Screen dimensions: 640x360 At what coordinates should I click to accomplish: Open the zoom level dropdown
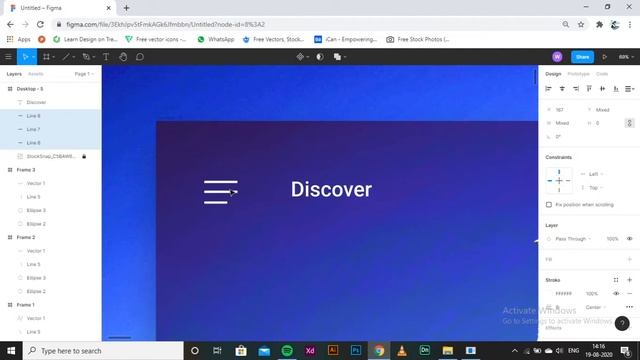point(626,57)
